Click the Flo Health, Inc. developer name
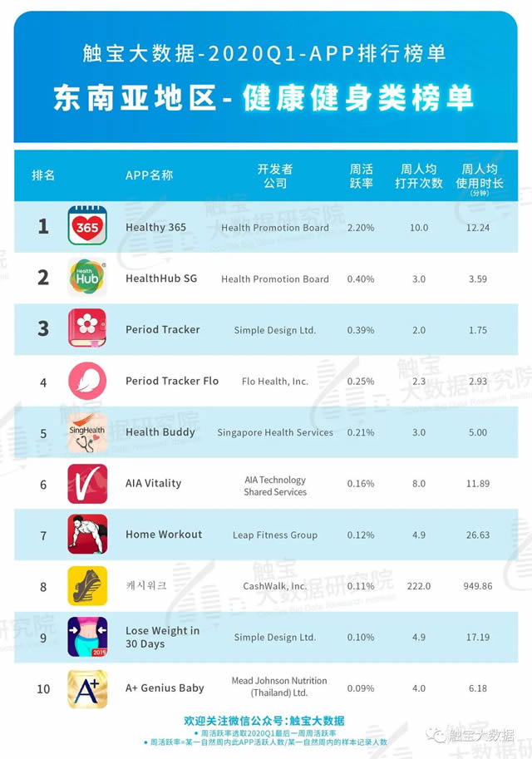532x759 pixels. [275, 382]
